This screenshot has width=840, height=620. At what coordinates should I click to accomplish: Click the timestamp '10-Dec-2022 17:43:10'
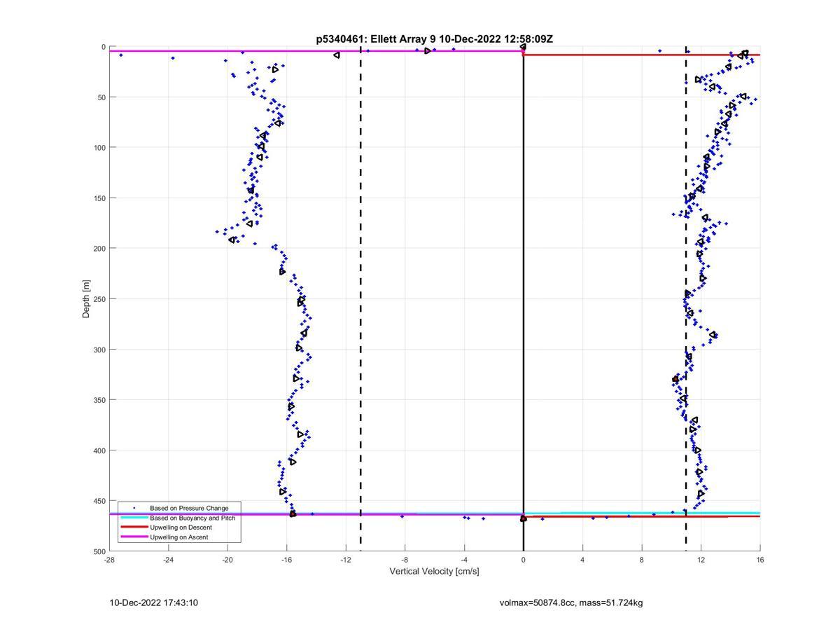tap(153, 602)
